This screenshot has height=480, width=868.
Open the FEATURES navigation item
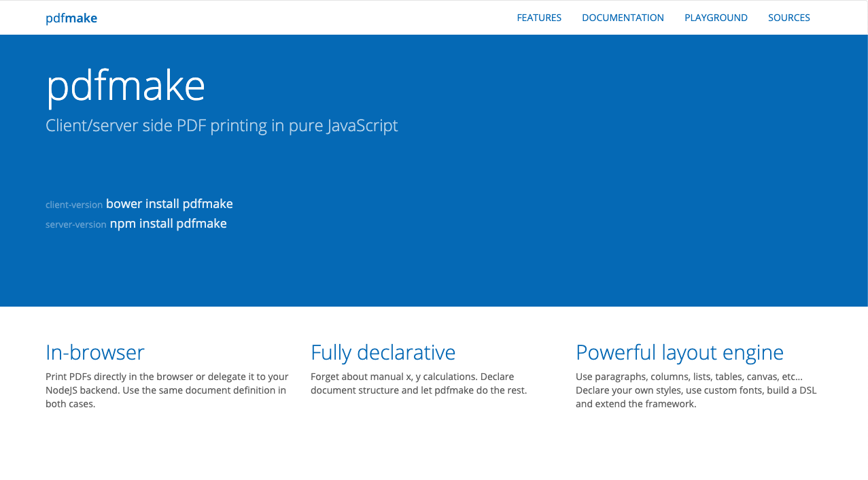tap(539, 17)
